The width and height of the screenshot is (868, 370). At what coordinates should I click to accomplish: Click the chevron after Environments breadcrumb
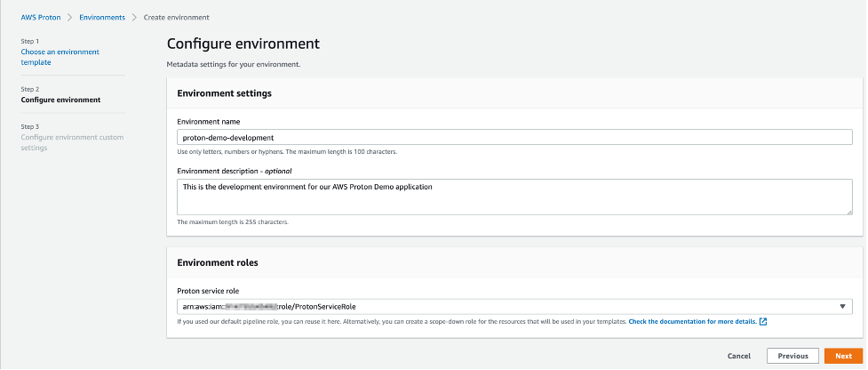134,17
